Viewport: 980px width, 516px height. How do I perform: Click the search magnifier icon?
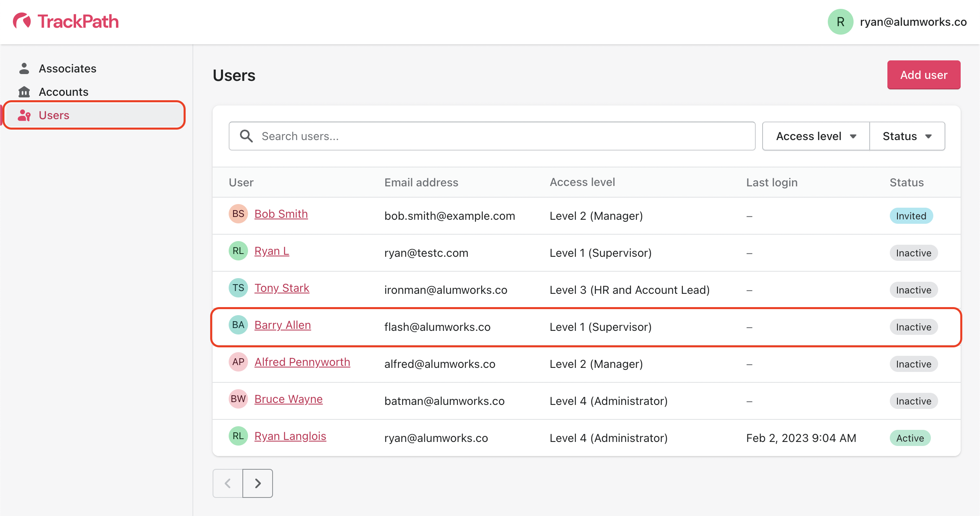coord(246,136)
